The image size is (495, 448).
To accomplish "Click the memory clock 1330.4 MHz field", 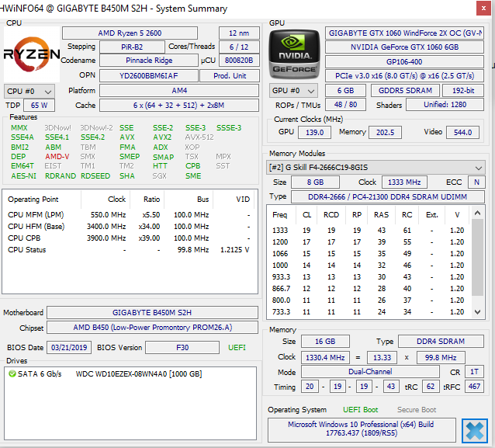I will pos(325,358).
